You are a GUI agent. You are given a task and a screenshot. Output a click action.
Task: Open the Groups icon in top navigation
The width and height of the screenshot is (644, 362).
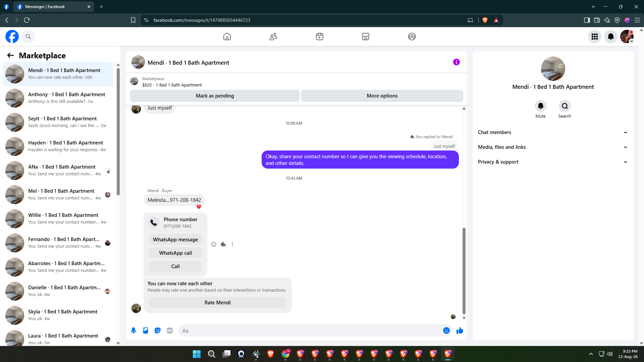[412, 37]
